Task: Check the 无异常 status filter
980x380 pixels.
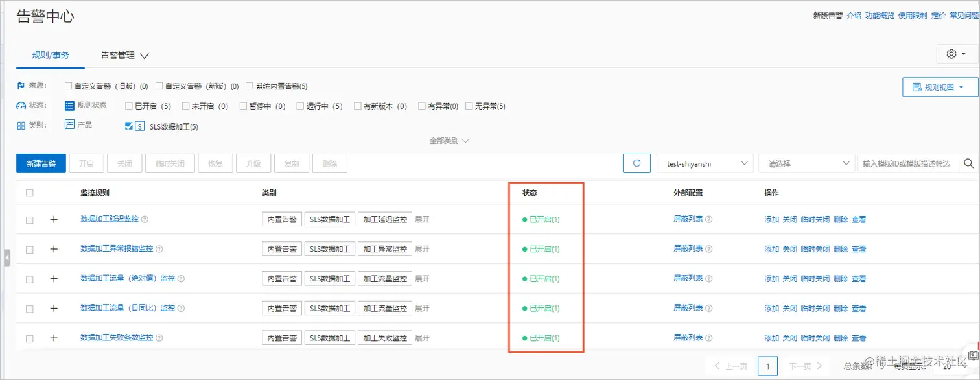Action: coord(469,106)
